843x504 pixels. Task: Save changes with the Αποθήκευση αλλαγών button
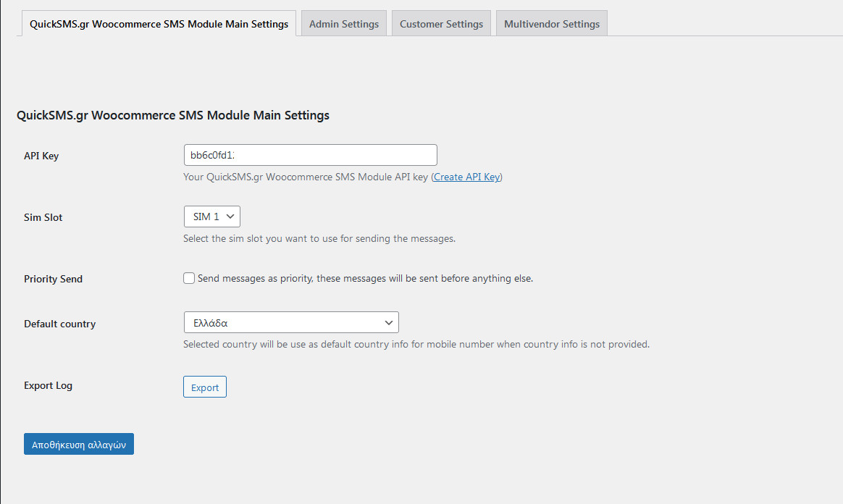point(79,445)
